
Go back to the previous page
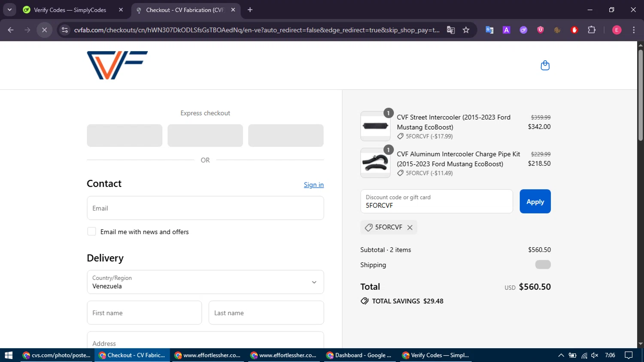[11, 30]
